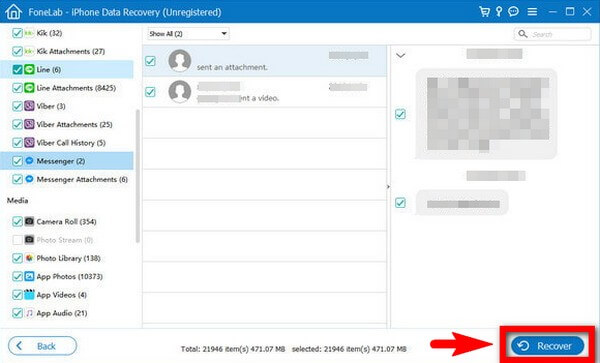This screenshot has height=363, width=600.
Task: Select the Viber Attachments icon
Action: [29, 124]
